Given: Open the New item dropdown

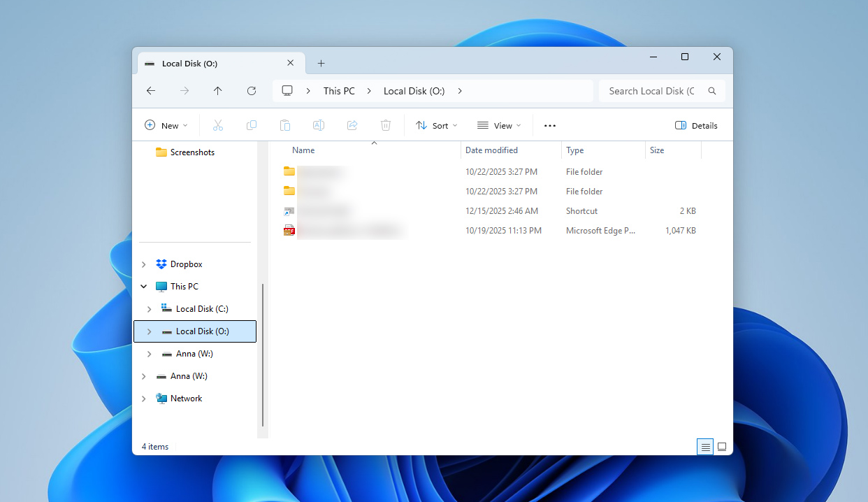Looking at the screenshot, I should coord(166,125).
